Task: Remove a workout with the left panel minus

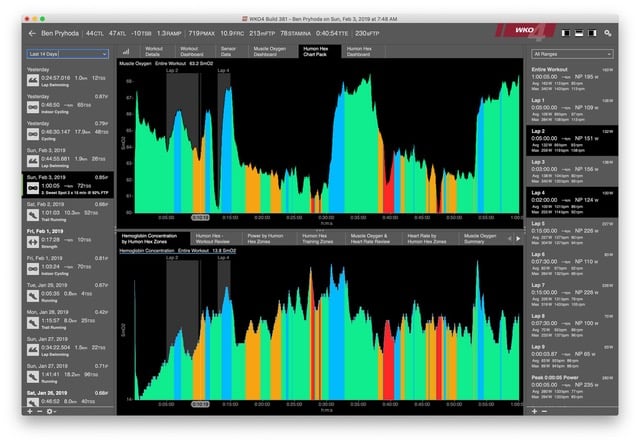Action: (x=40, y=411)
